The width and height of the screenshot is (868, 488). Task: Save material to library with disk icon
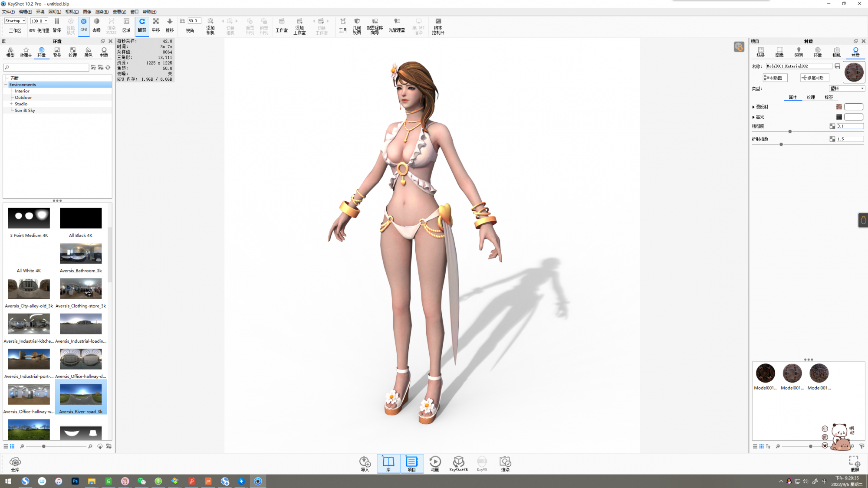838,66
